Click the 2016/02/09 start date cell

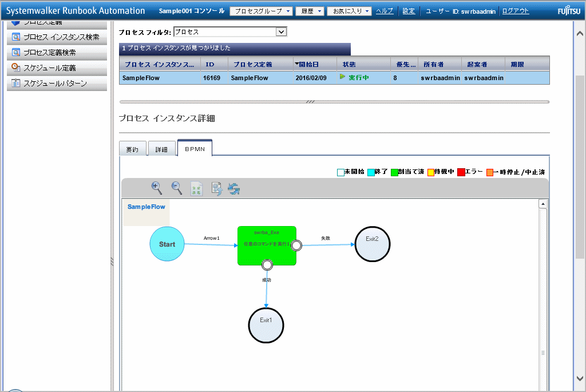pos(315,78)
